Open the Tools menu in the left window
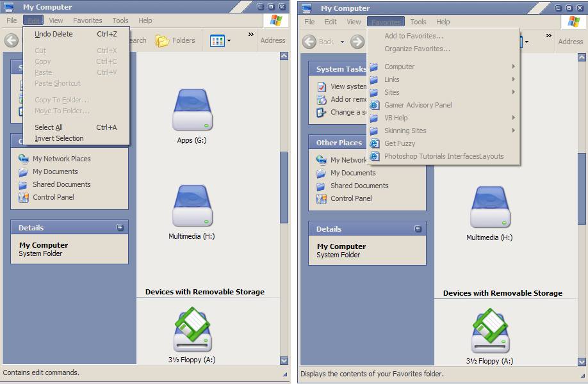The width and height of the screenshot is (588, 384). click(x=120, y=20)
